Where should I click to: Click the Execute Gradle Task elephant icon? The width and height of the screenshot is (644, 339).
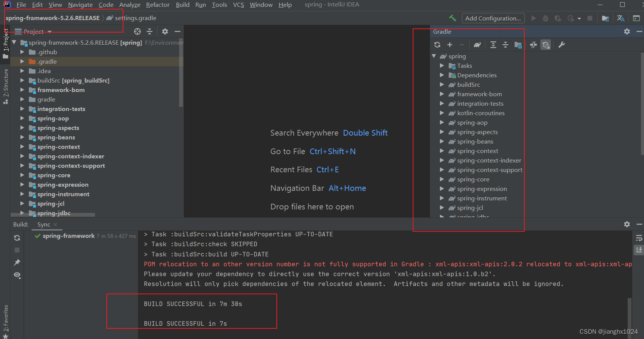pos(477,45)
